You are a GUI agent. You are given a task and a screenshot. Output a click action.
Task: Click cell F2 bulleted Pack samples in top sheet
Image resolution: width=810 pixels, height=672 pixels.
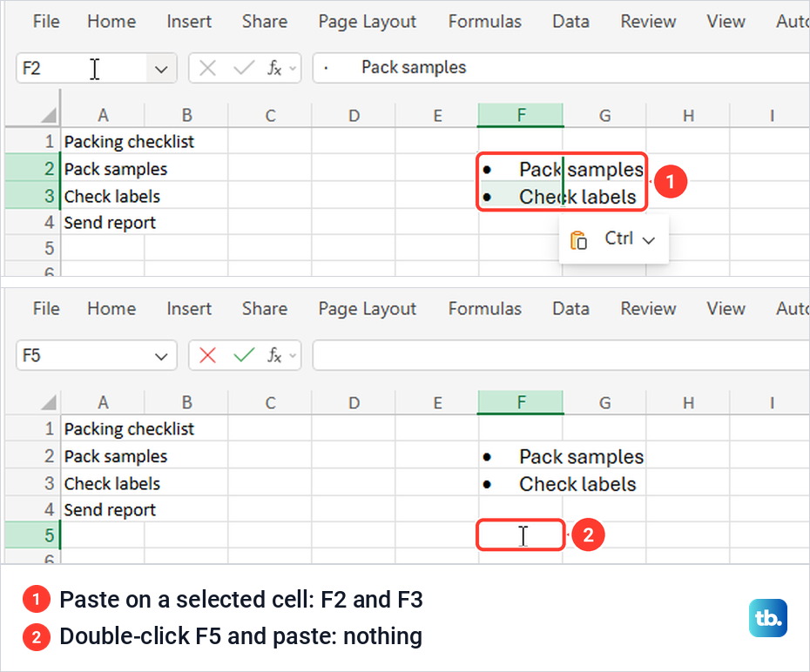[x=521, y=168]
